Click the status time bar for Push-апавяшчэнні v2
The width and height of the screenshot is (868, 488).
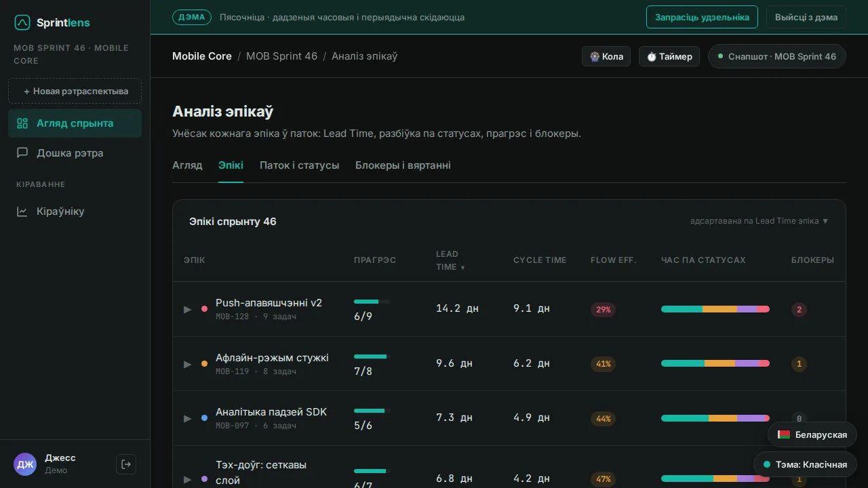(x=715, y=309)
